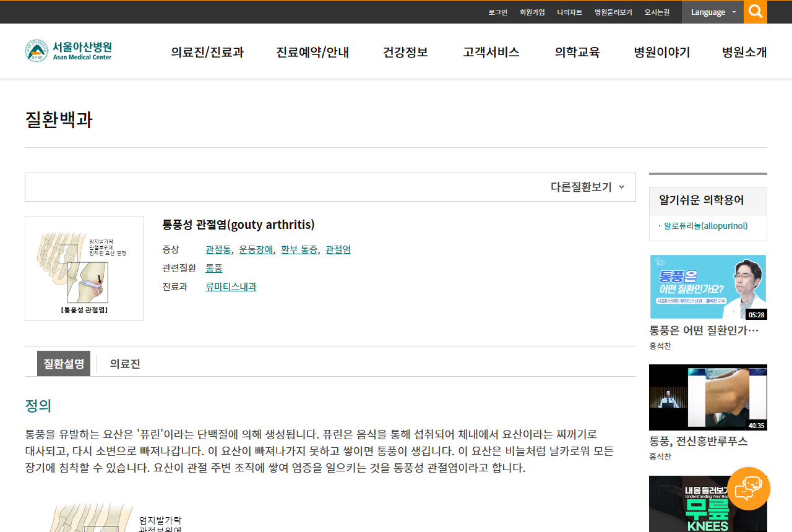The height and width of the screenshot is (532, 792).
Task: Click the 통풍은 어떤 질환인가… video title
Action: pyautogui.click(x=704, y=330)
